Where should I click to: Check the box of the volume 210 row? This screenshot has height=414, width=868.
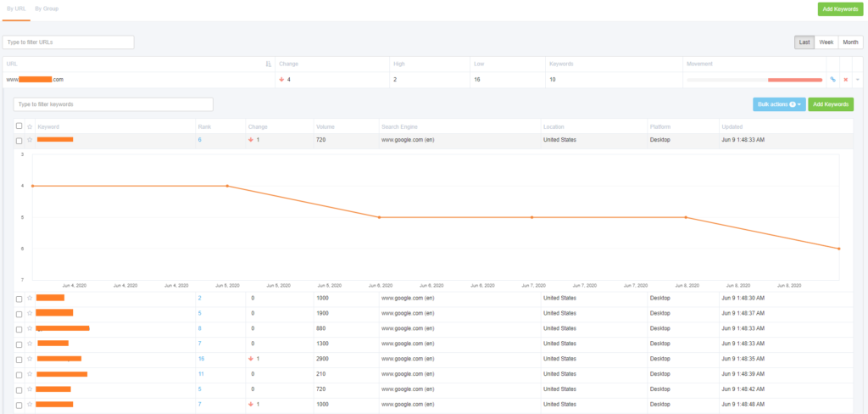coord(19,375)
